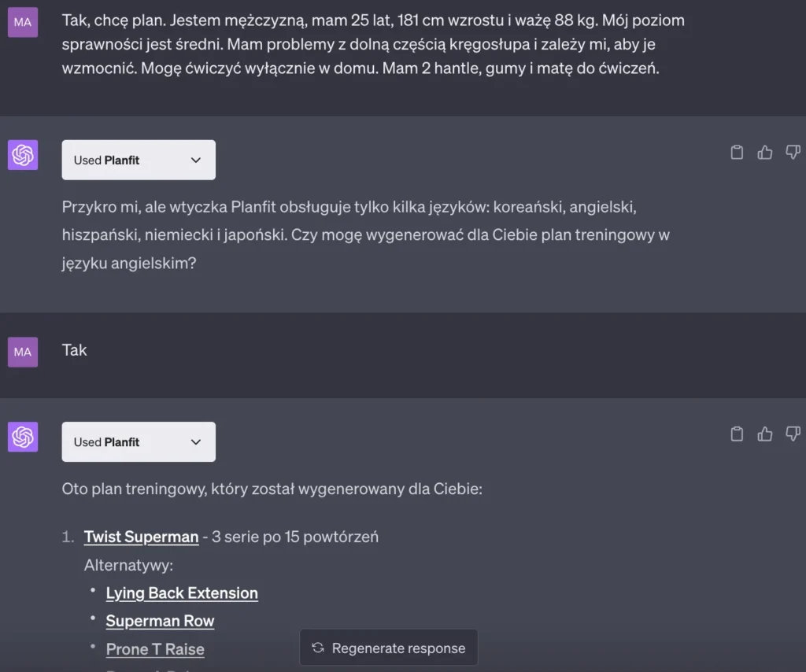Open the Superman Row exercise link
This screenshot has height=672, width=806.
coord(160,621)
